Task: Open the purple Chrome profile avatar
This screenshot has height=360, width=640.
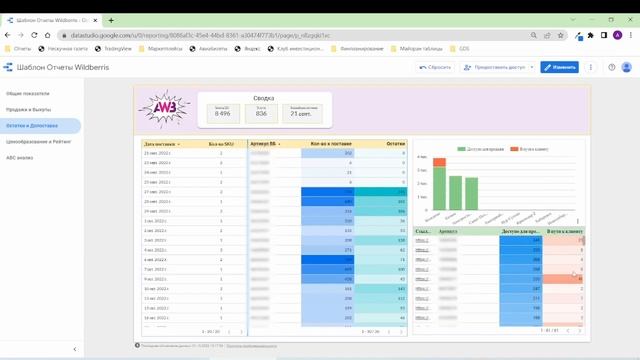Action: click(618, 36)
